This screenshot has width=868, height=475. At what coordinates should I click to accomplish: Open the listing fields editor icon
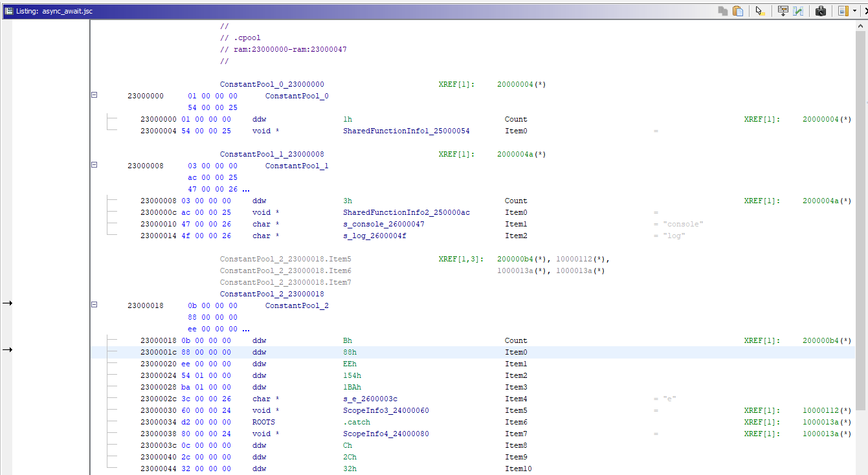pos(783,11)
